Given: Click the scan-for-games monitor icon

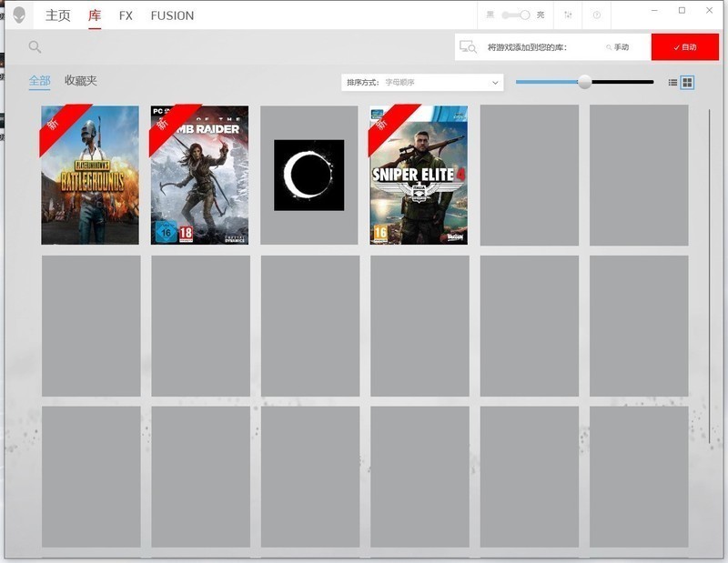Looking at the screenshot, I should 468,47.
